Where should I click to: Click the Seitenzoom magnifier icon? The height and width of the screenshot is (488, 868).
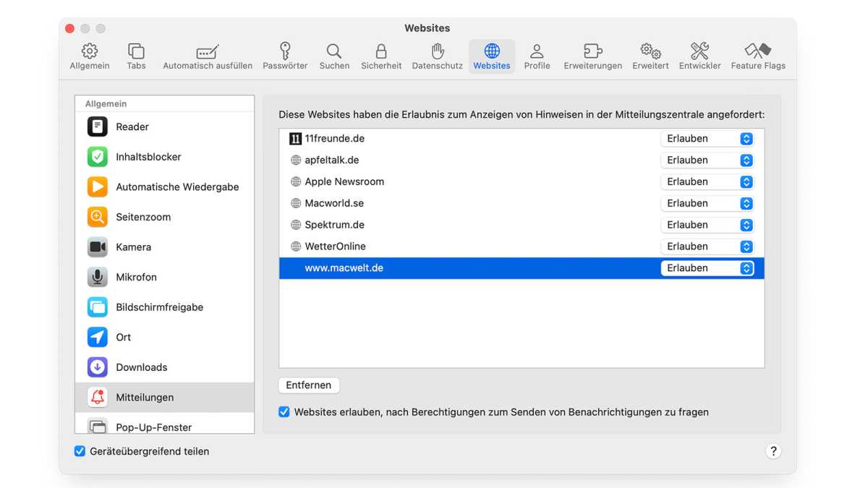click(98, 217)
